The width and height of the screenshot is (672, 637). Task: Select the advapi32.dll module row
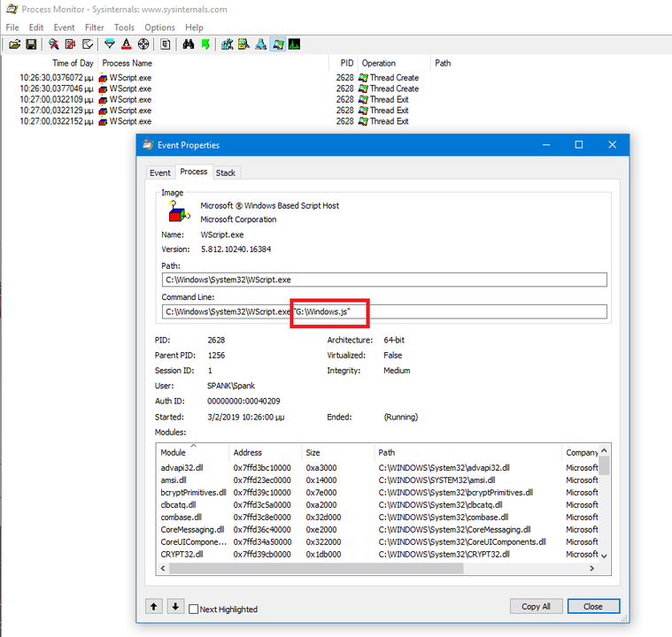(x=377, y=467)
